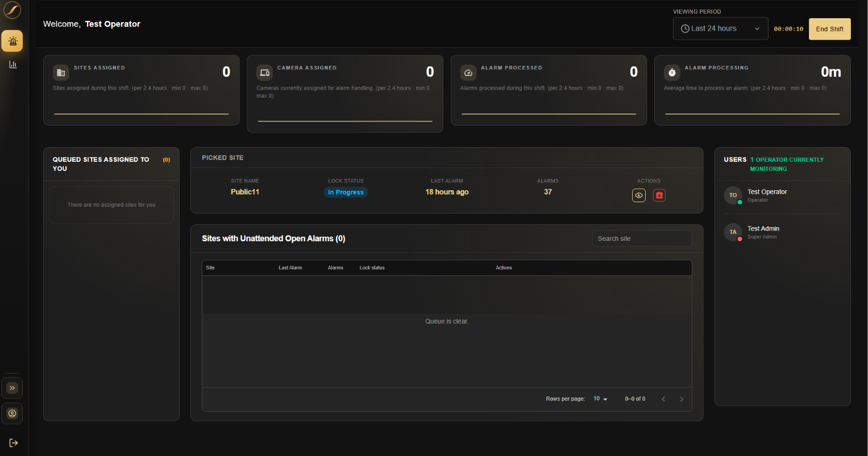The image size is (868, 456).
Task: Click the alarms count 37
Action: [x=548, y=192]
